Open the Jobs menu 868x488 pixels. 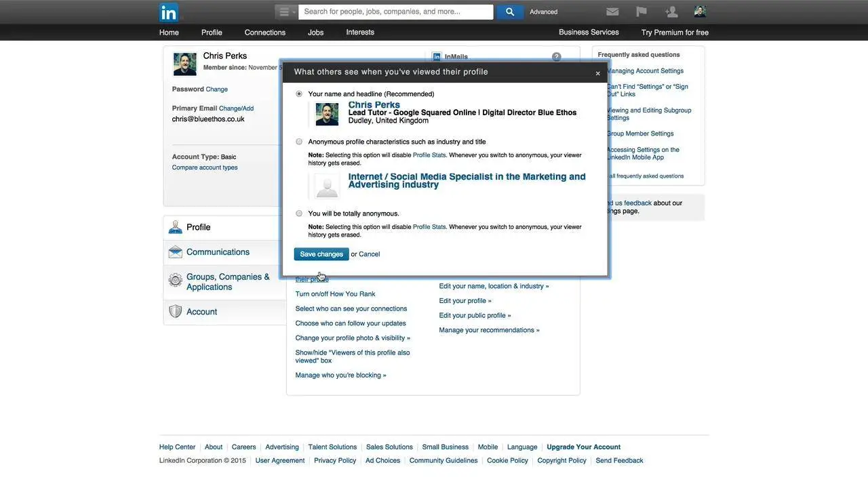(315, 33)
